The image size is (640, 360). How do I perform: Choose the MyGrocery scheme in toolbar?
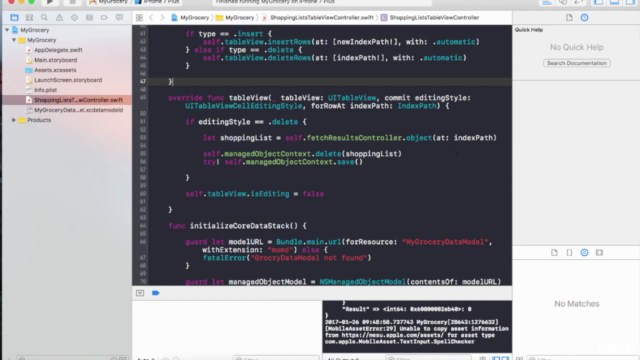109,2
